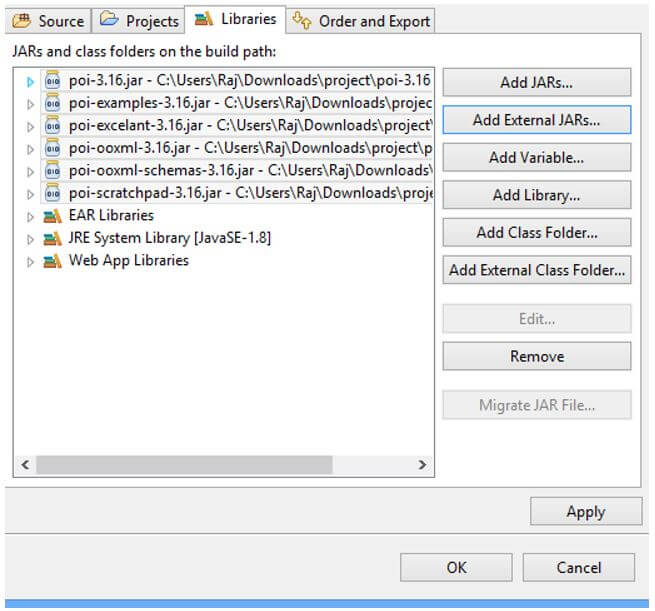
Task: Click the jar icon of poi-excelant-3.16.jar
Action: (x=53, y=125)
